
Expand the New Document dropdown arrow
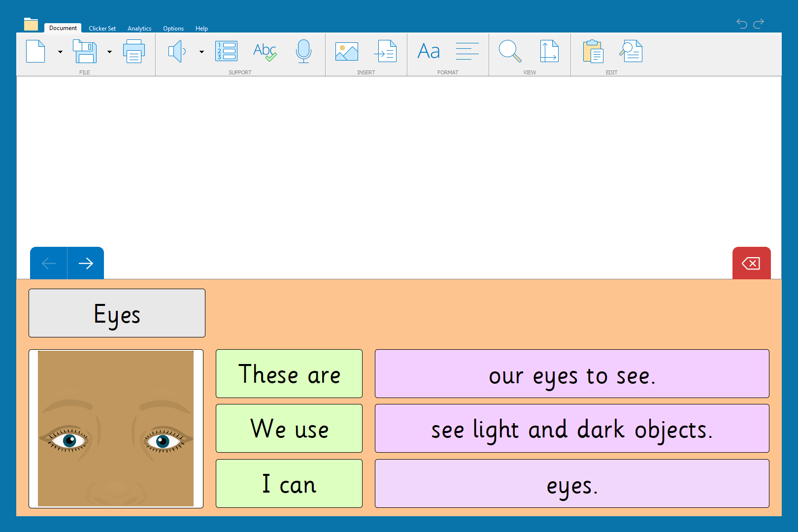[60, 52]
